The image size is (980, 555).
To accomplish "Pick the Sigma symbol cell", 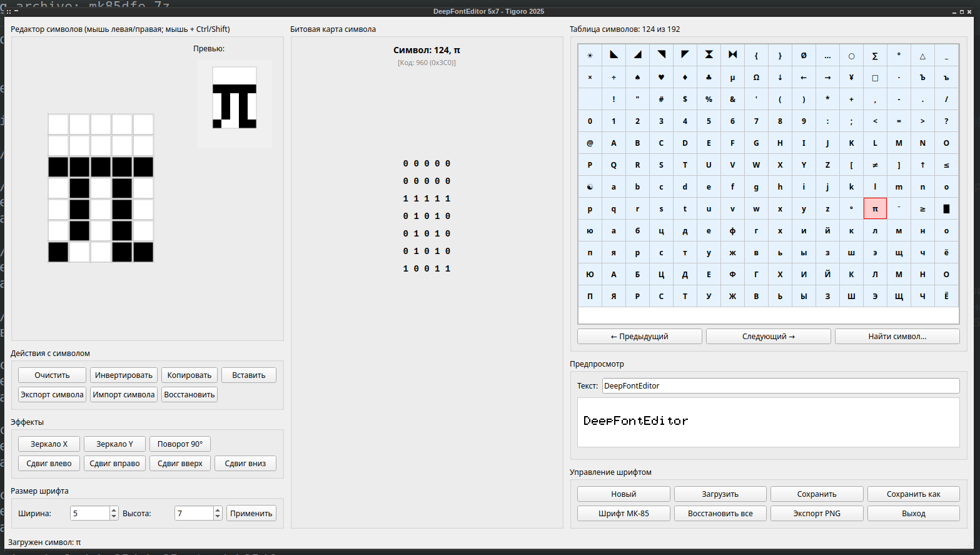I will (x=875, y=56).
